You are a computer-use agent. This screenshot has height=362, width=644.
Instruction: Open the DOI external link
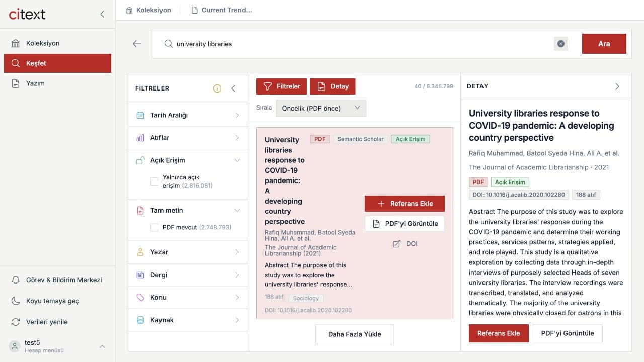click(x=405, y=244)
